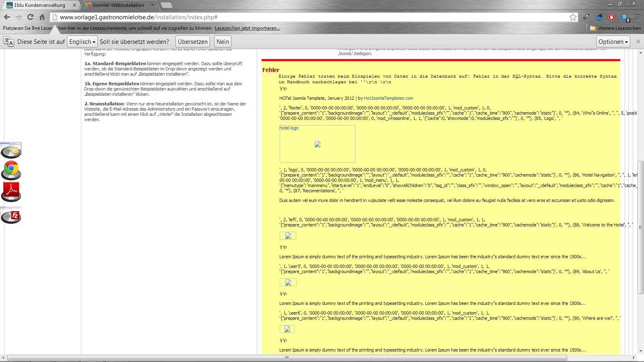This screenshot has width=644, height=362.
Task: Click the '1b. Eigene Beispieldaten' paragraph
Action: (163, 89)
